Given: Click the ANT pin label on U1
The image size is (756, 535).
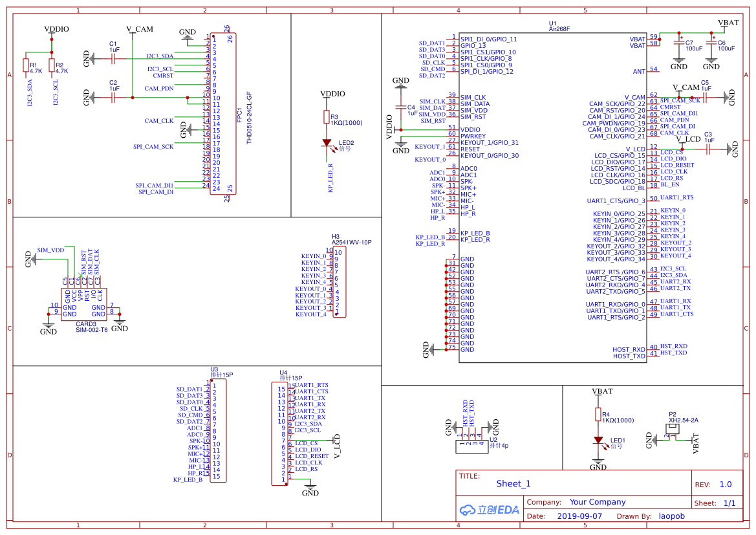Looking at the screenshot, I should (x=639, y=71).
